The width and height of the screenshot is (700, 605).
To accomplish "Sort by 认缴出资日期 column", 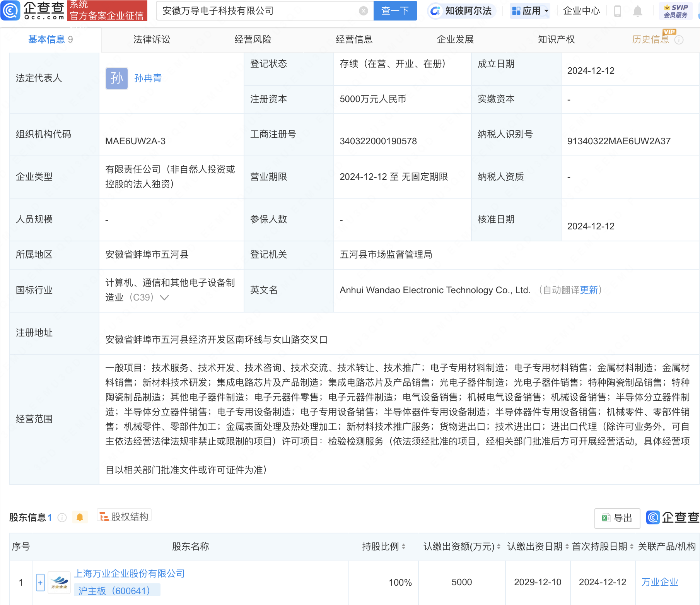I will (567, 547).
